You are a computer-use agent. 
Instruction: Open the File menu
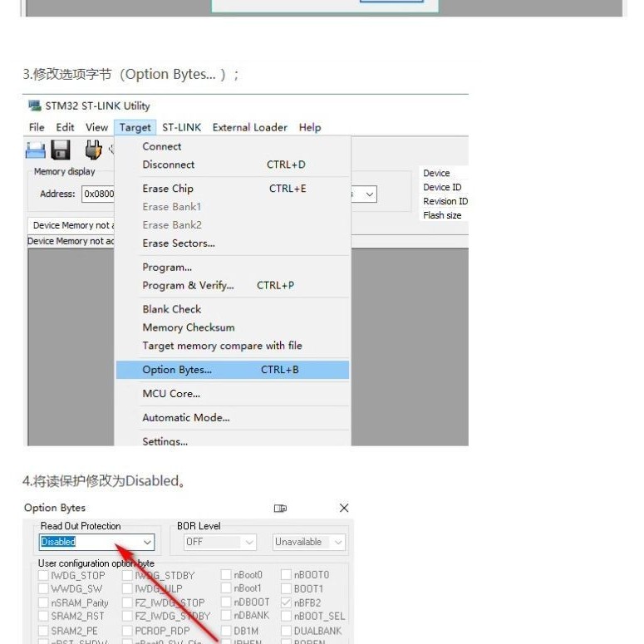click(37, 127)
